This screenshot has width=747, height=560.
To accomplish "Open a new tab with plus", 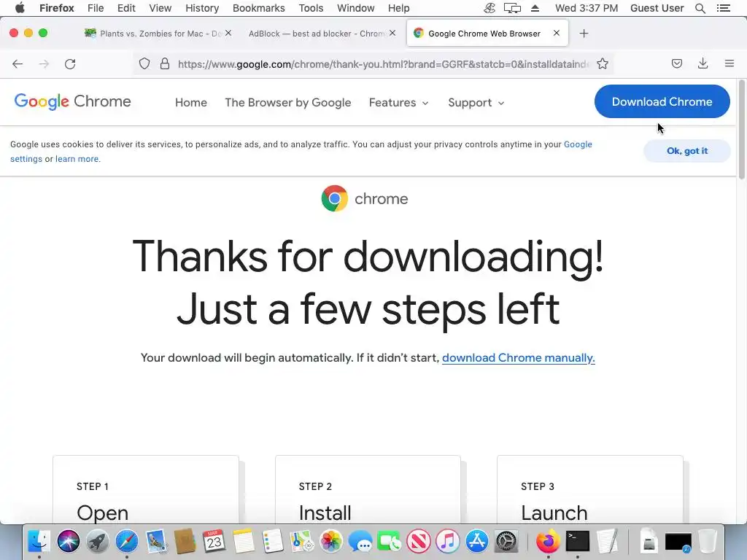I will 584,34.
